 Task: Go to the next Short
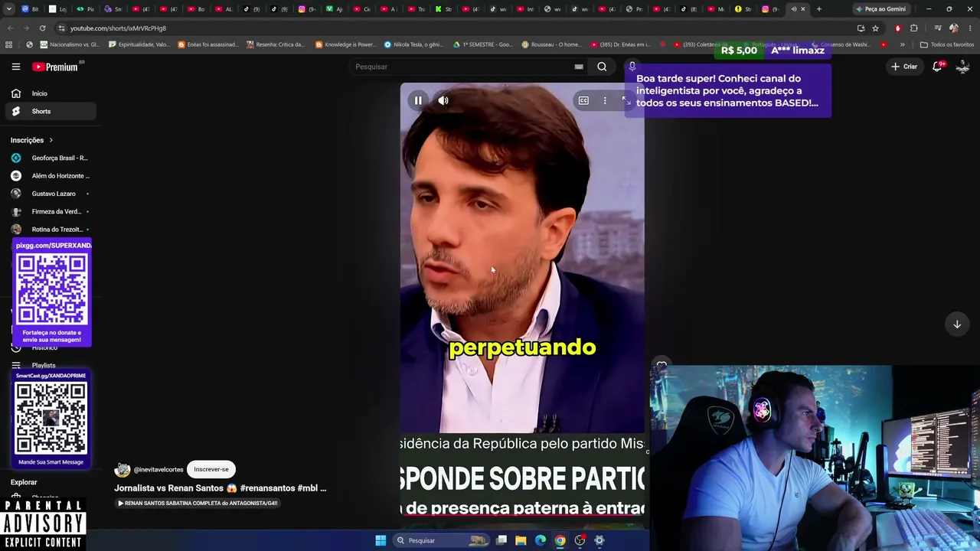(957, 324)
